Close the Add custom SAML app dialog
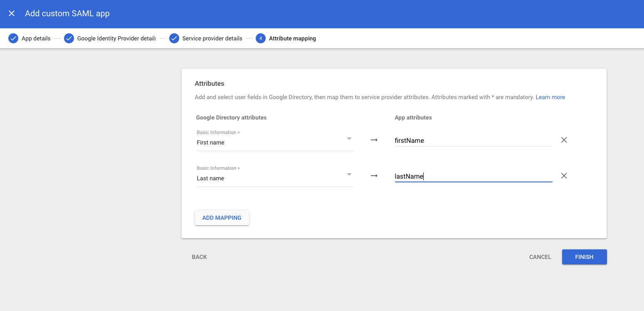The width and height of the screenshot is (644, 311). tap(12, 13)
